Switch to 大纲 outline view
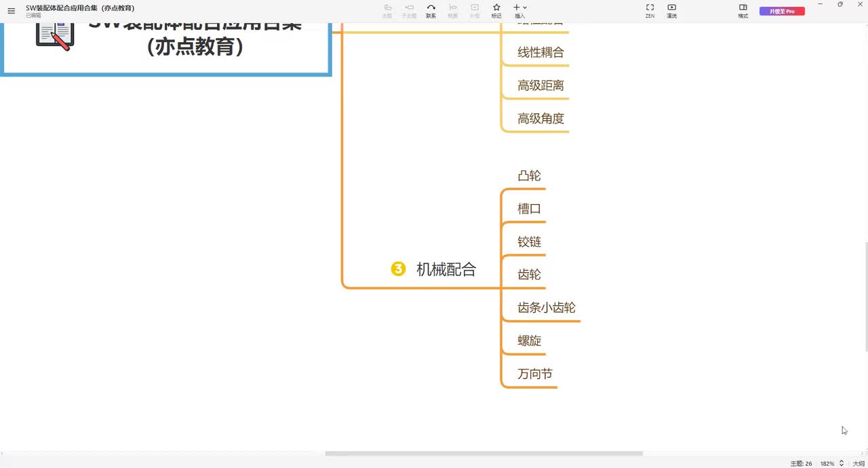 859,463
